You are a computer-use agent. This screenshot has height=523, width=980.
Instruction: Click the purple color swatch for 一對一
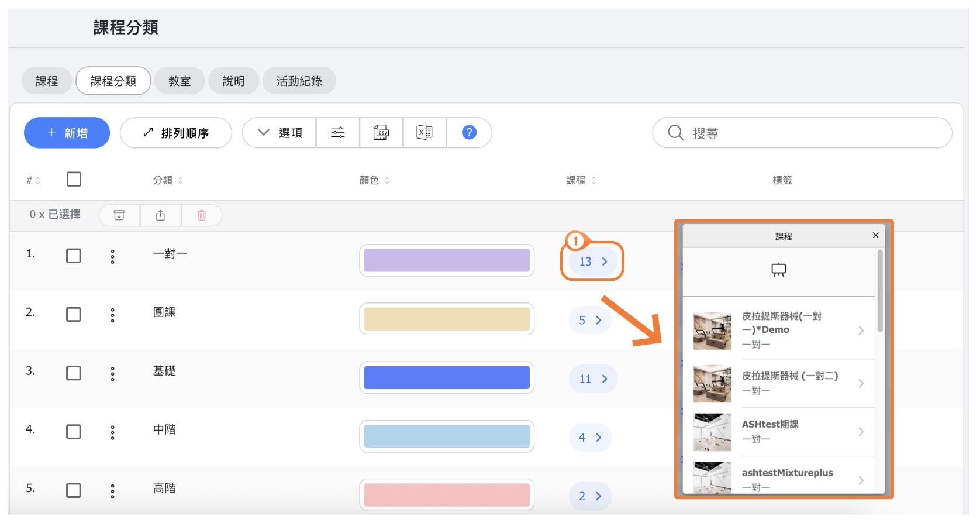click(x=447, y=260)
